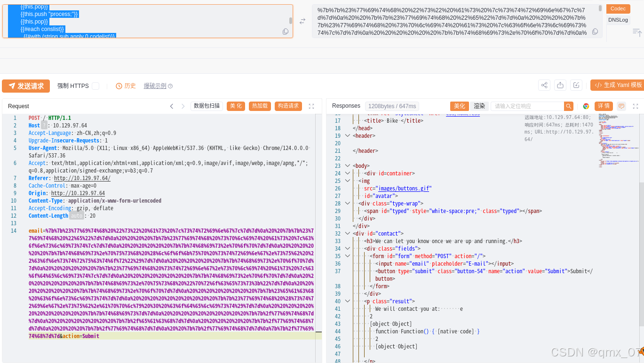Click the 构造请求 build request button
Viewport: 644px width, 363px height.
[x=288, y=106]
